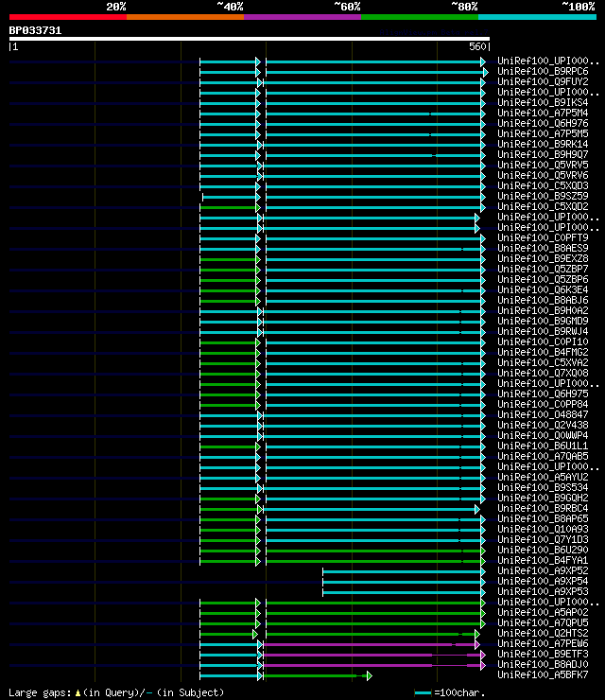This screenshot has height=700, width=605.
Task: Select the UniRef100_Q7XQ08 name
Action: click(543, 373)
